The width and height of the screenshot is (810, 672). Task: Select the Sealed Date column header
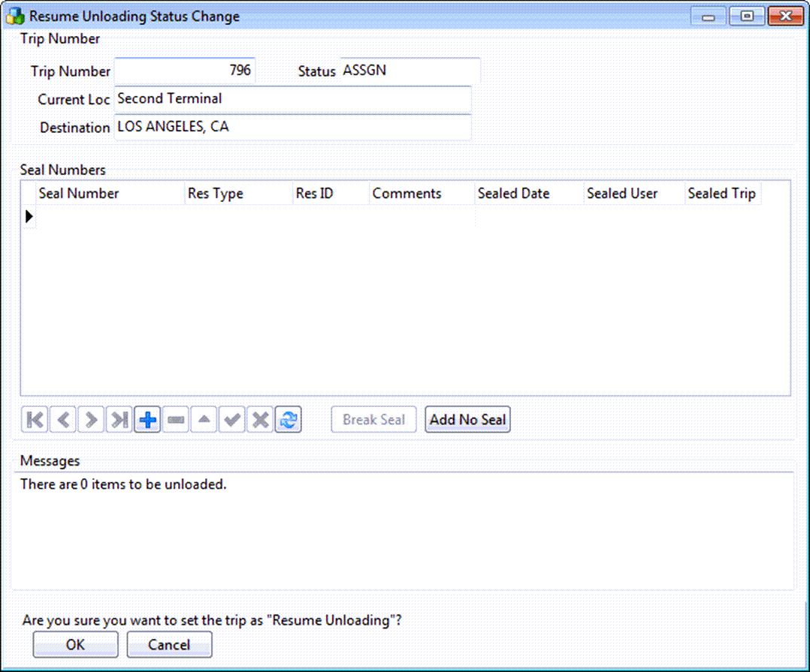[530, 194]
